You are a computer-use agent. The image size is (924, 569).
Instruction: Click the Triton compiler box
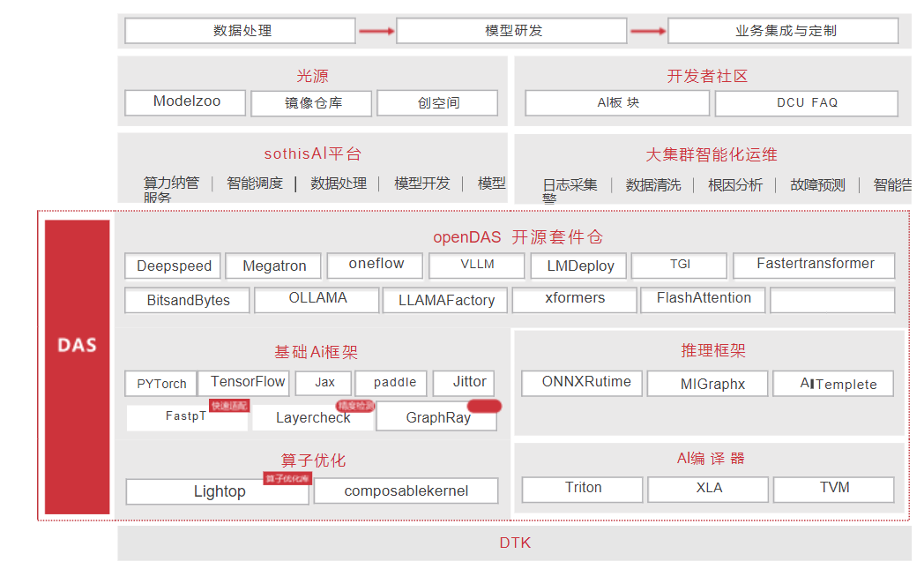pyautogui.click(x=583, y=489)
